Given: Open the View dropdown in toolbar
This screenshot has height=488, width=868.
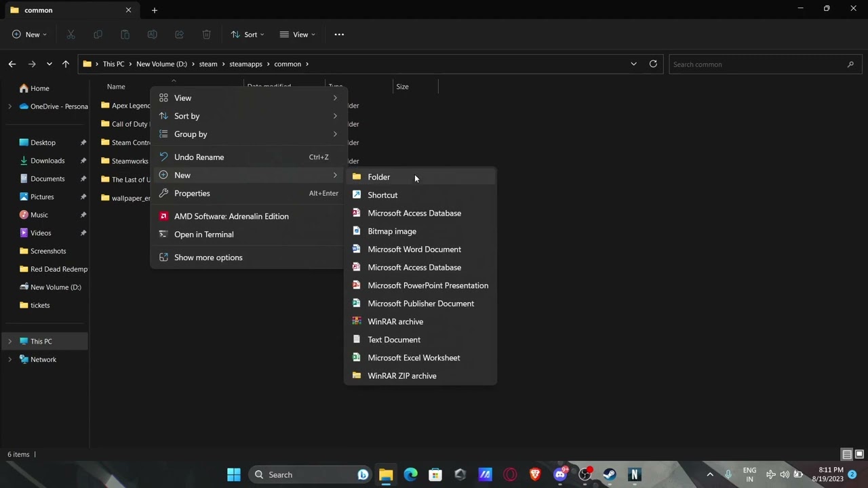Looking at the screenshot, I should click(x=298, y=35).
